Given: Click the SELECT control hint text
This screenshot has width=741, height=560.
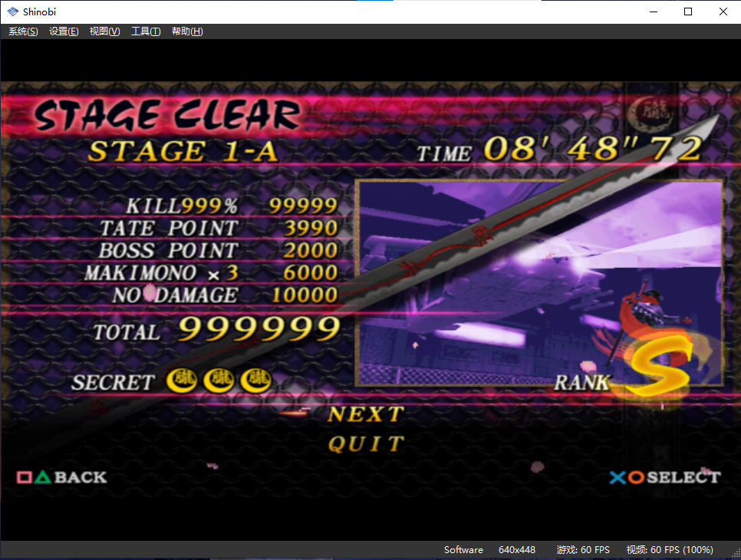Looking at the screenshot, I should click(x=683, y=478).
